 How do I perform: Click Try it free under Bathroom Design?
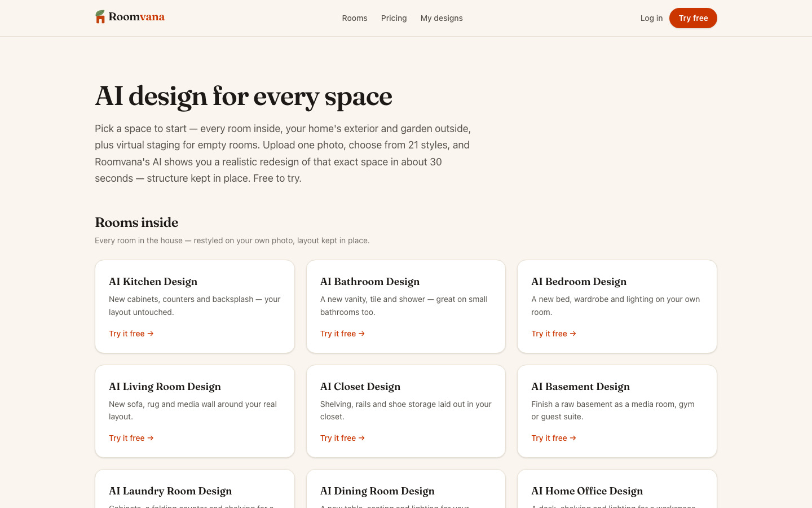click(342, 334)
